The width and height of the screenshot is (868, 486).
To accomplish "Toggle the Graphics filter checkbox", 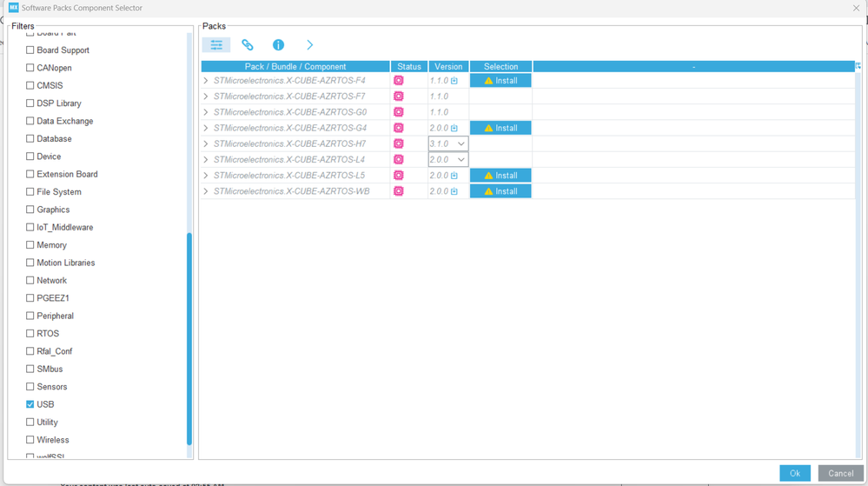I will click(x=30, y=210).
